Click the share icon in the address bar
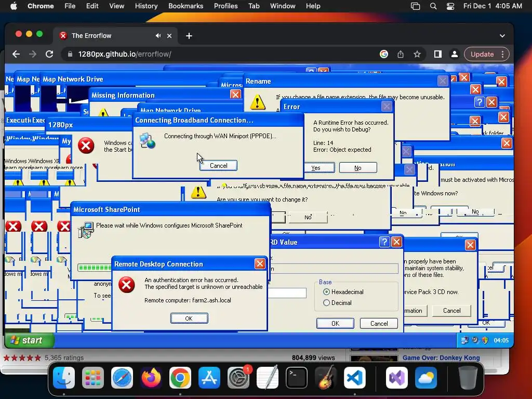The width and height of the screenshot is (532, 399). tap(401, 54)
